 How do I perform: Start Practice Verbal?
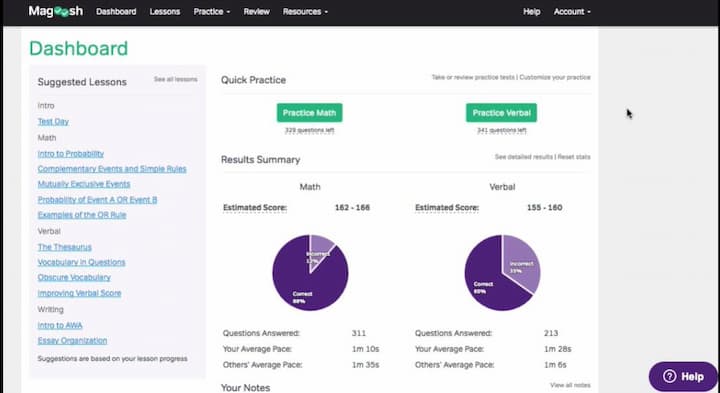[501, 112]
